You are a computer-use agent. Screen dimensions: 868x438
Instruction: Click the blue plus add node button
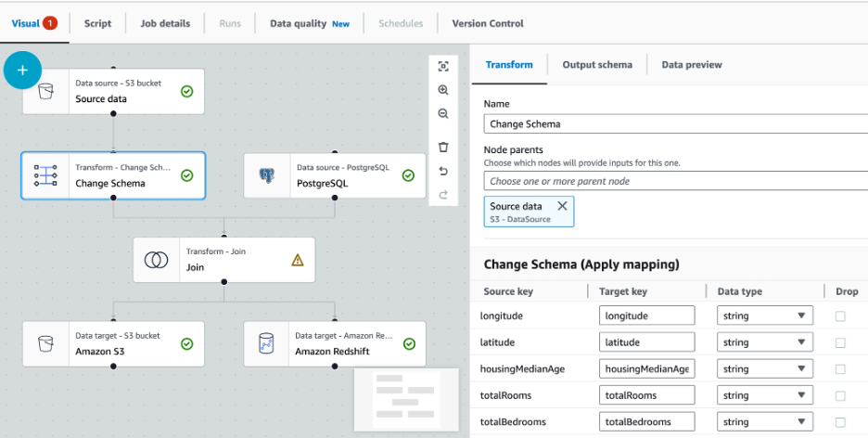pos(22,70)
